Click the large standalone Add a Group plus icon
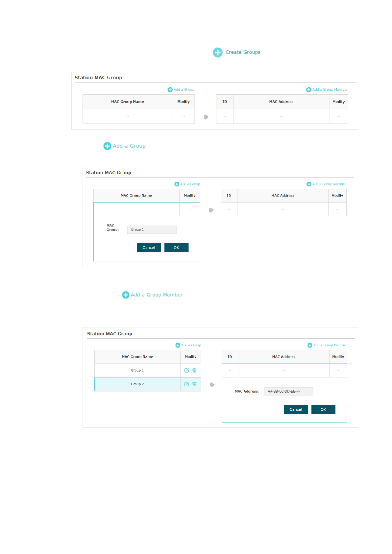 click(x=107, y=146)
